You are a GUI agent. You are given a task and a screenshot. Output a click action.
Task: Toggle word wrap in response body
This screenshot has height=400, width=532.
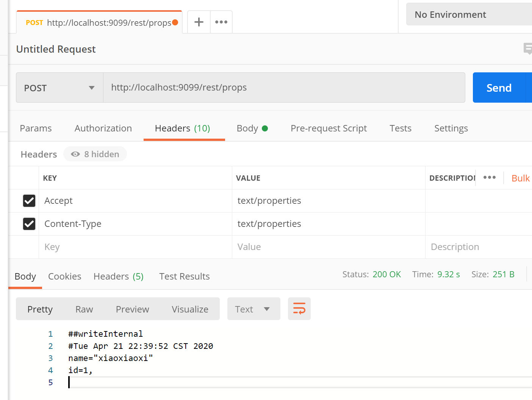tap(299, 309)
